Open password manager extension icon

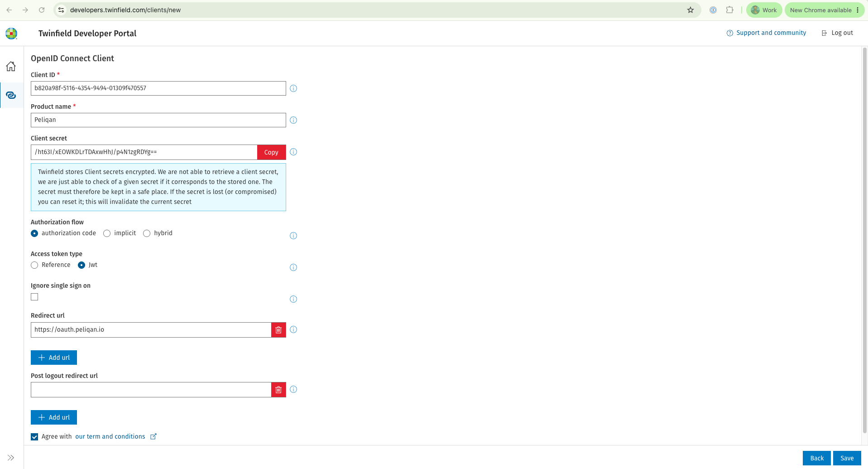[x=713, y=10]
